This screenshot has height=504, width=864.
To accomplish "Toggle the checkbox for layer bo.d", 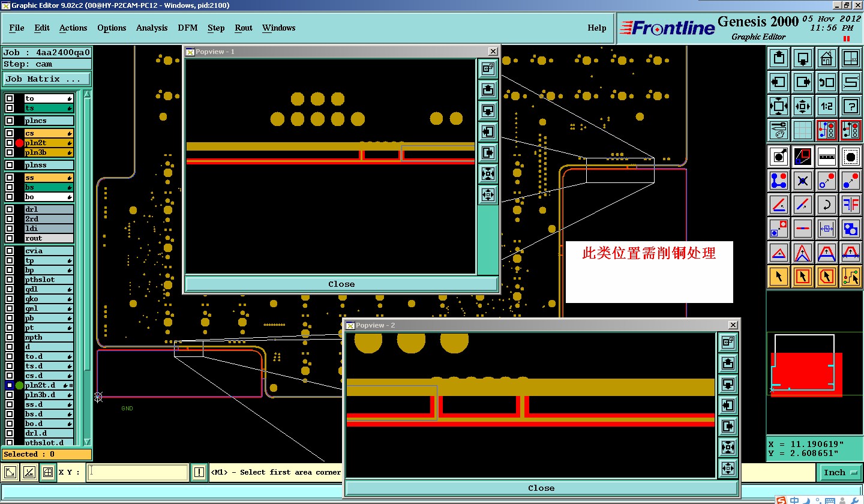I will (x=10, y=424).
